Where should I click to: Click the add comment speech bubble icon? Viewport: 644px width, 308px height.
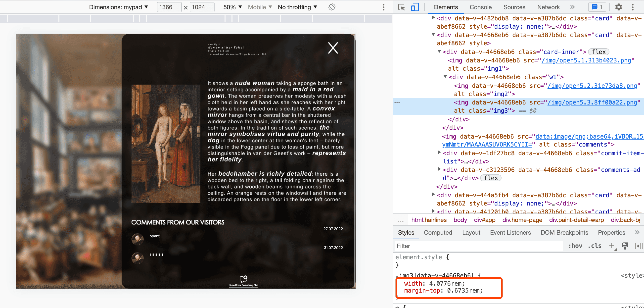(x=243, y=278)
